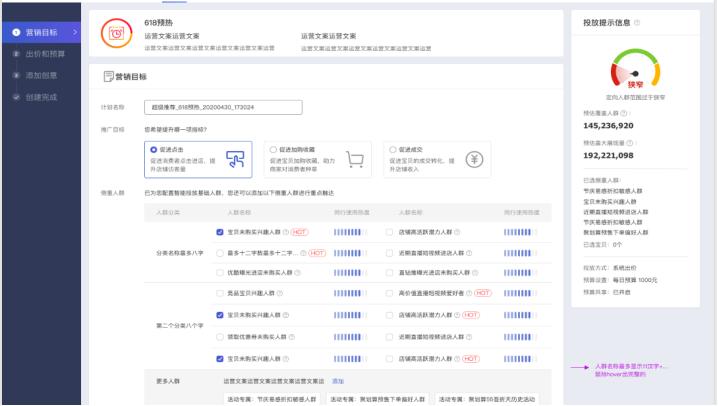This screenshot has height=406, width=718.
Task: Click the 618预热 alarm clock logo
Action: point(116,33)
